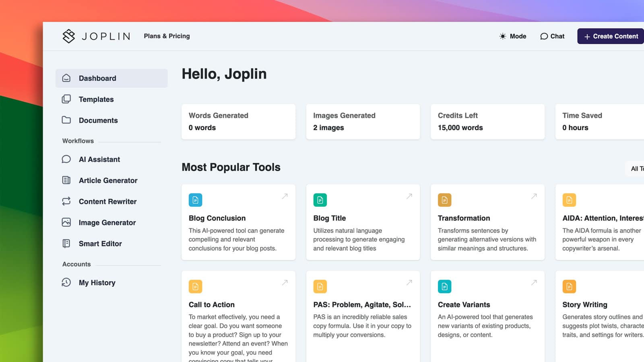The image size is (644, 362).
Task: Click the Documents folder icon
Action: [66, 120]
